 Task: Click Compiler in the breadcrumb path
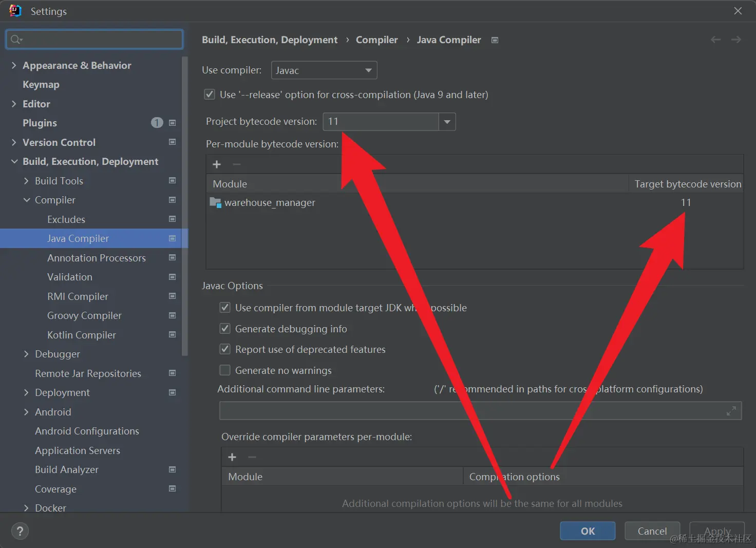[x=376, y=40]
